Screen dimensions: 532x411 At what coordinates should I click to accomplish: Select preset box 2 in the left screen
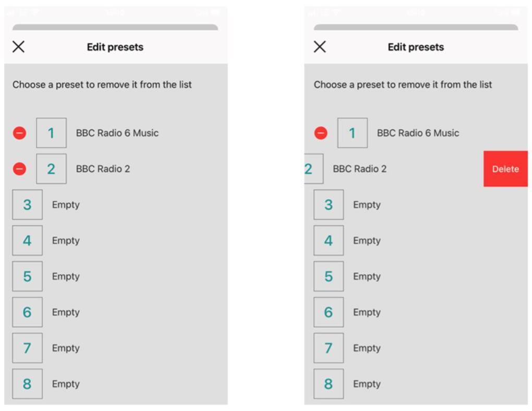51,169
